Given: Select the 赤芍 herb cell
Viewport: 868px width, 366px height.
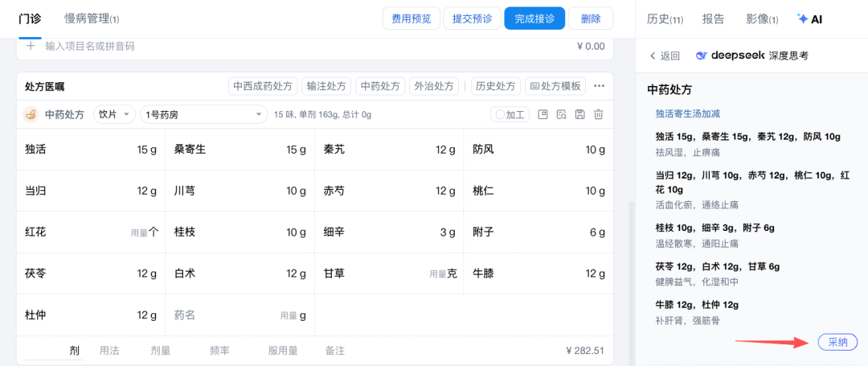Looking at the screenshot, I should pyautogui.click(x=389, y=191).
